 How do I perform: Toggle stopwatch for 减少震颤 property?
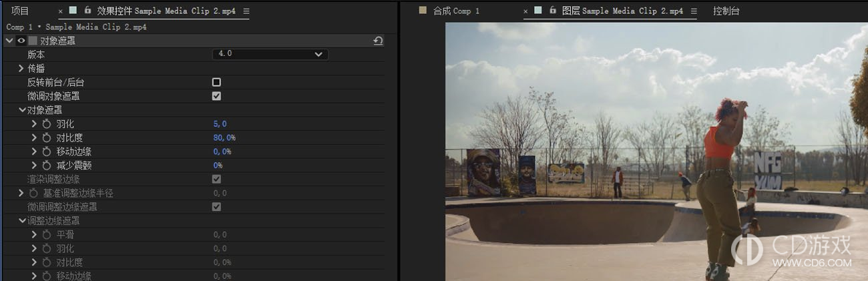click(46, 165)
